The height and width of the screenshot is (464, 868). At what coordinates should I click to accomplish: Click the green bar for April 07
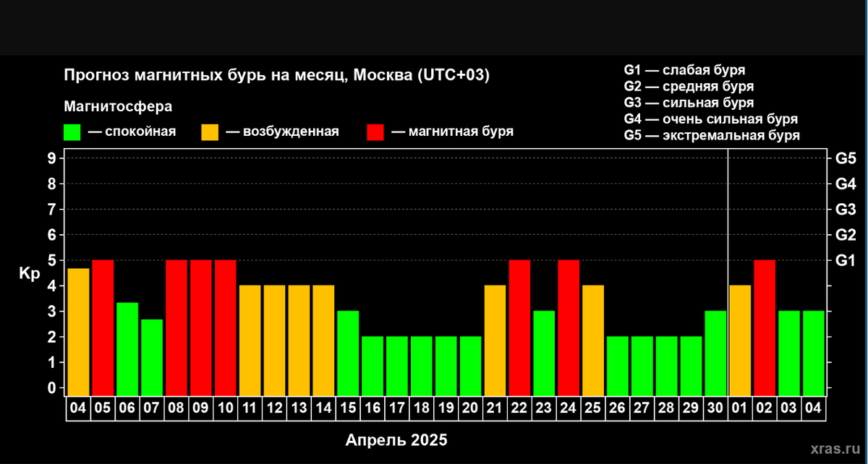point(152,357)
